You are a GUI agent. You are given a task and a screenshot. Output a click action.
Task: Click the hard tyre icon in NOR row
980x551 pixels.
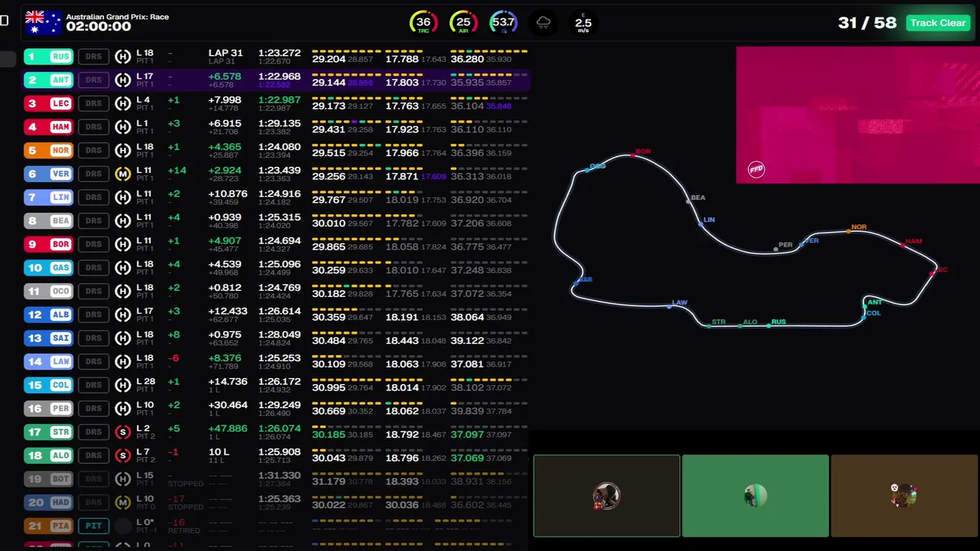122,150
